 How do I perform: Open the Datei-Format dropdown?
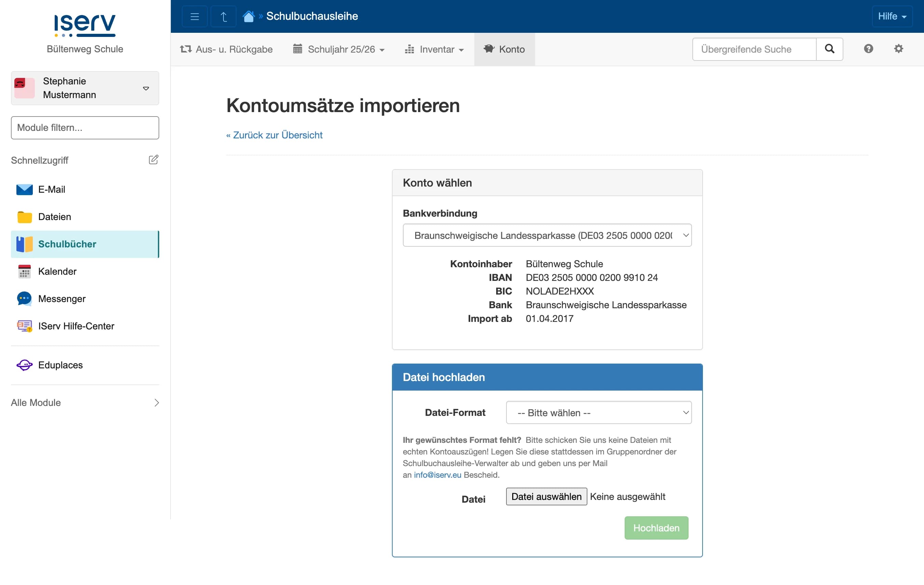click(599, 412)
